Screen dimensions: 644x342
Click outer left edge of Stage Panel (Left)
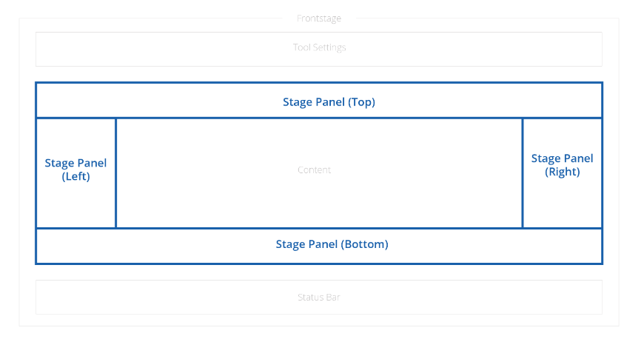pos(36,172)
